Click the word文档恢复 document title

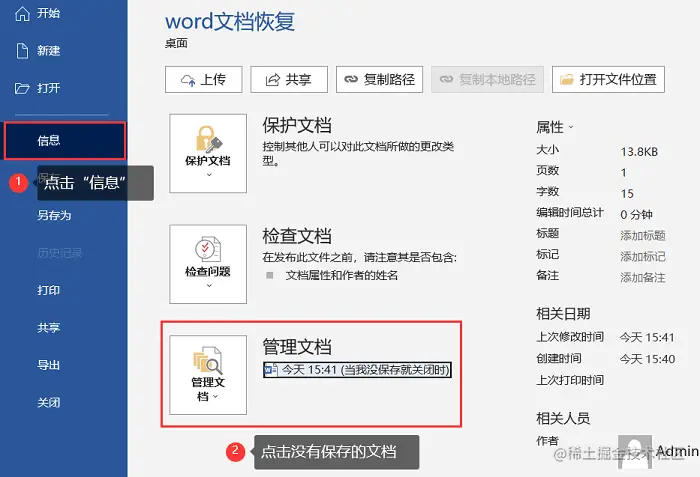(x=230, y=21)
